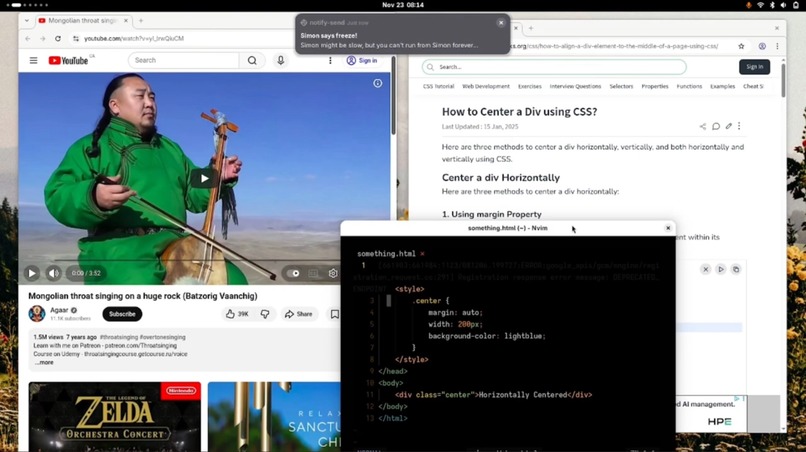Like the video with thumbs-up 39K
Image resolution: width=806 pixels, height=452 pixels.
[237, 314]
